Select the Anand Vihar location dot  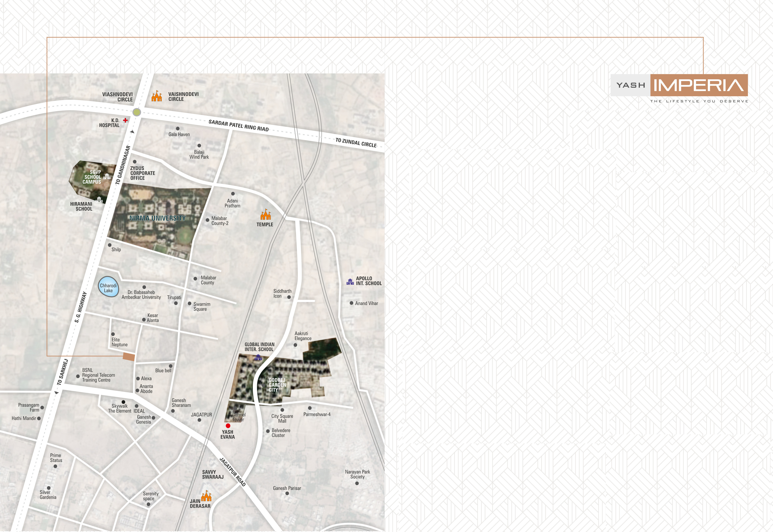tap(351, 303)
